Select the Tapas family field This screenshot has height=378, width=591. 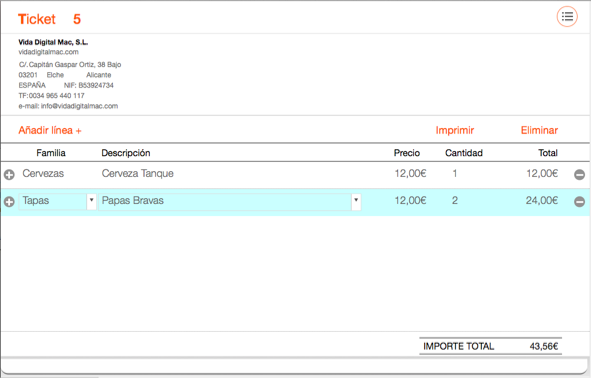click(x=52, y=201)
